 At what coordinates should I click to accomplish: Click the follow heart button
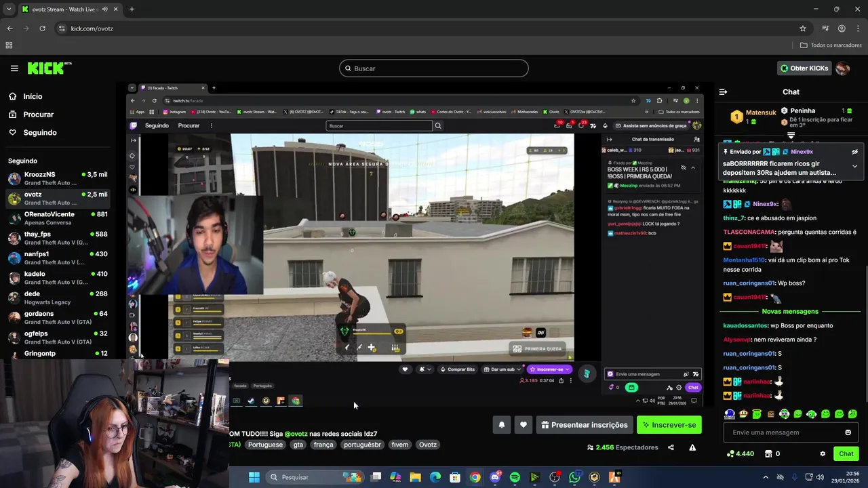pos(523,425)
